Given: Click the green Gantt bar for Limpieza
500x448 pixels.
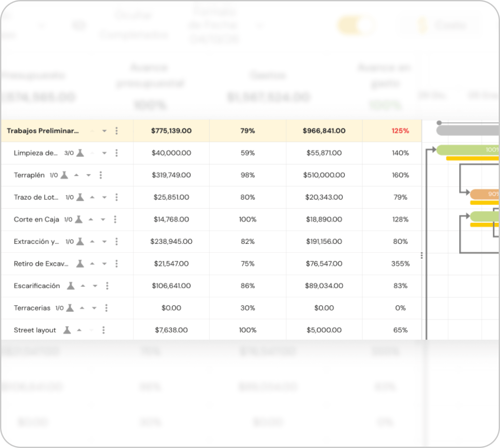Looking at the screenshot, I should 468,150.
